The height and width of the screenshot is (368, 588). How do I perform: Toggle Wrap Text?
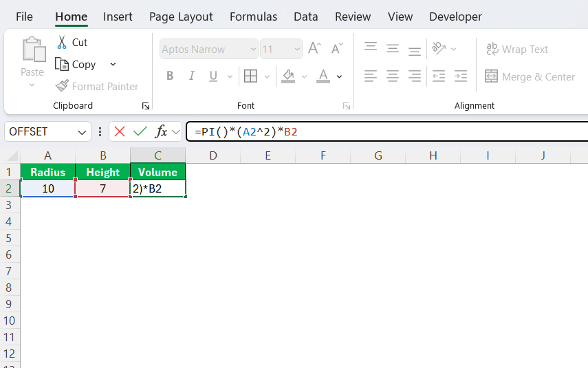(x=517, y=49)
